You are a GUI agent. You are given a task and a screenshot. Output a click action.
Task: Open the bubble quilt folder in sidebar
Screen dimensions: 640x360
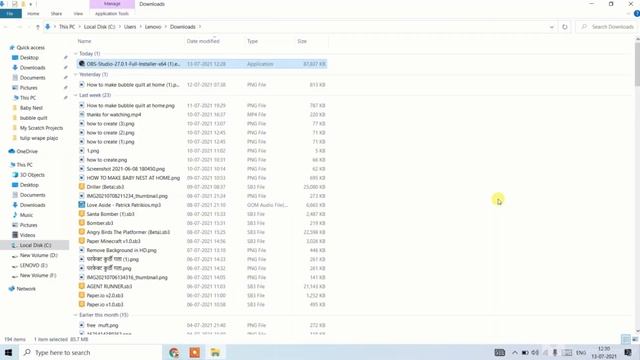[33, 118]
